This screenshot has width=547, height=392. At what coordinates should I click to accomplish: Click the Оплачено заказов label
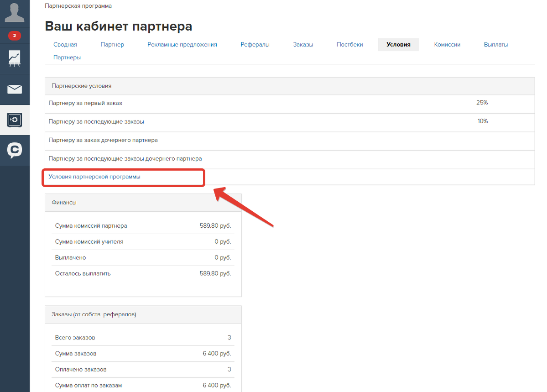click(81, 370)
